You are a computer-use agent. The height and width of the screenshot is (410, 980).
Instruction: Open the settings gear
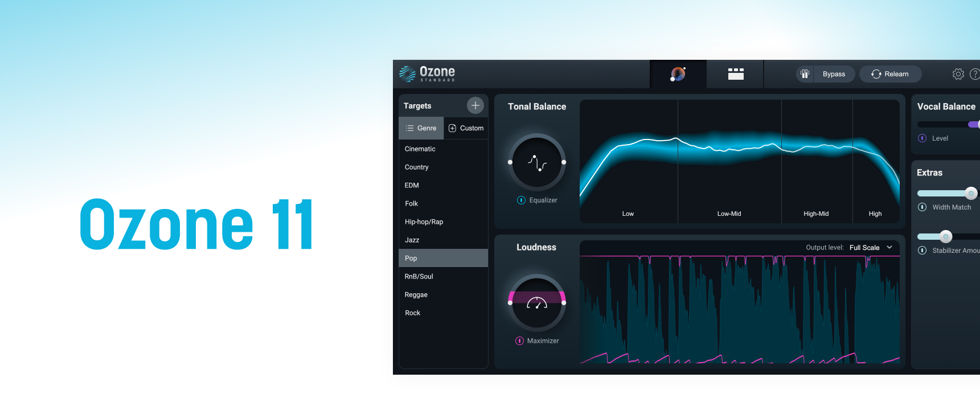click(958, 74)
